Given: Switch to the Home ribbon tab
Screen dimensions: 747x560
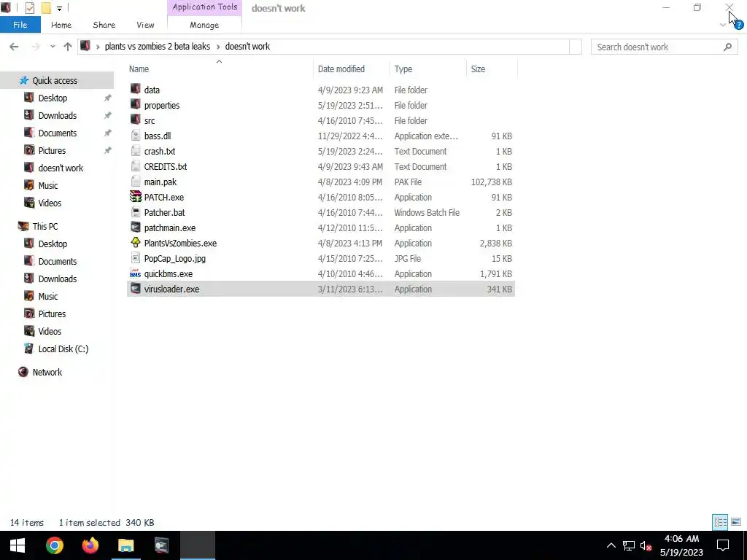Looking at the screenshot, I should coord(61,25).
